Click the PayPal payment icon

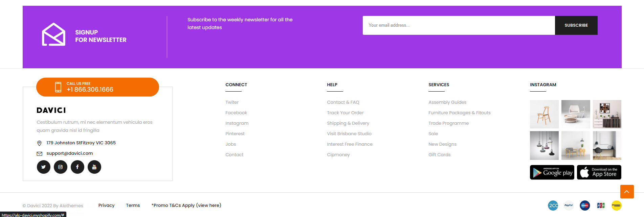tap(569, 205)
